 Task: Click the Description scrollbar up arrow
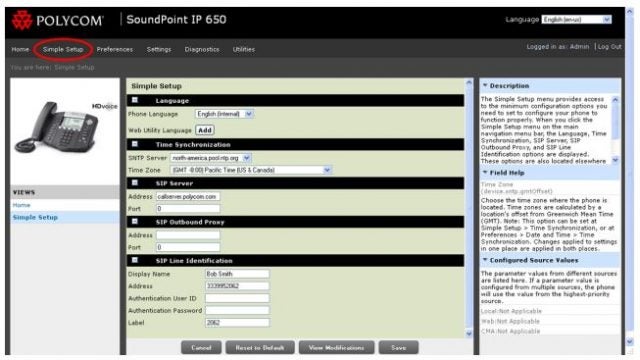pyautogui.click(x=615, y=100)
